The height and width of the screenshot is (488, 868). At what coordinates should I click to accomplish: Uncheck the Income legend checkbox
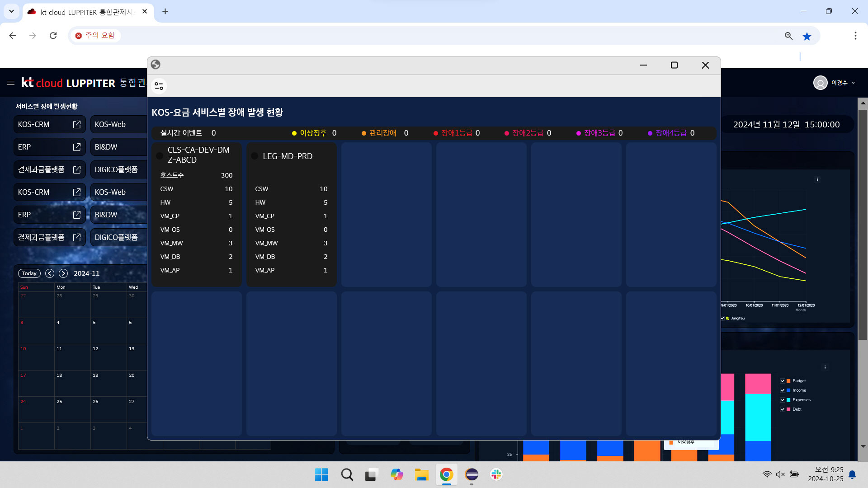783,390
